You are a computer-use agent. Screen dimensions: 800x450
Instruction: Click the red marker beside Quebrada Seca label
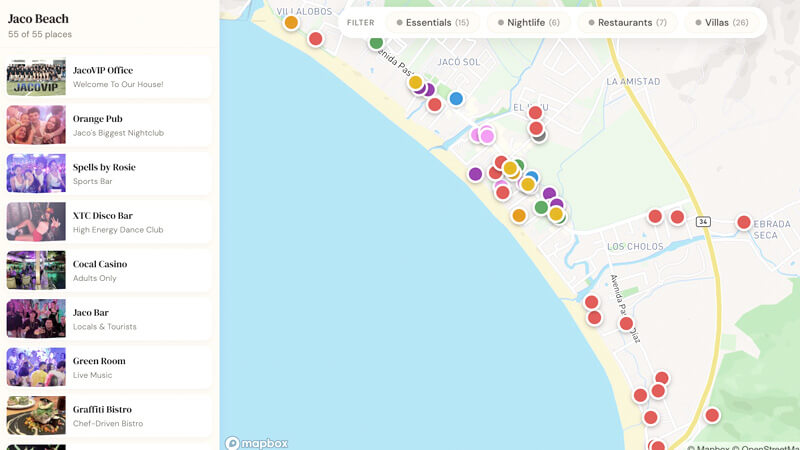pos(743,222)
